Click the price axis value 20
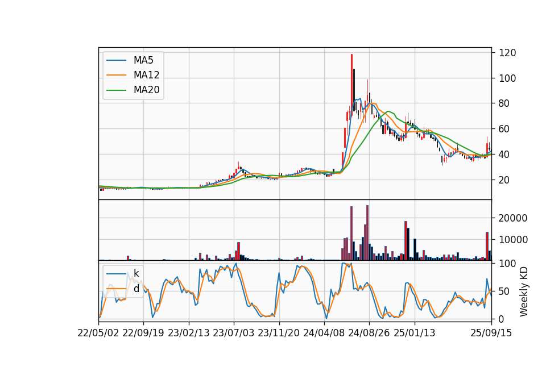The image size is (546, 392). click(x=504, y=180)
